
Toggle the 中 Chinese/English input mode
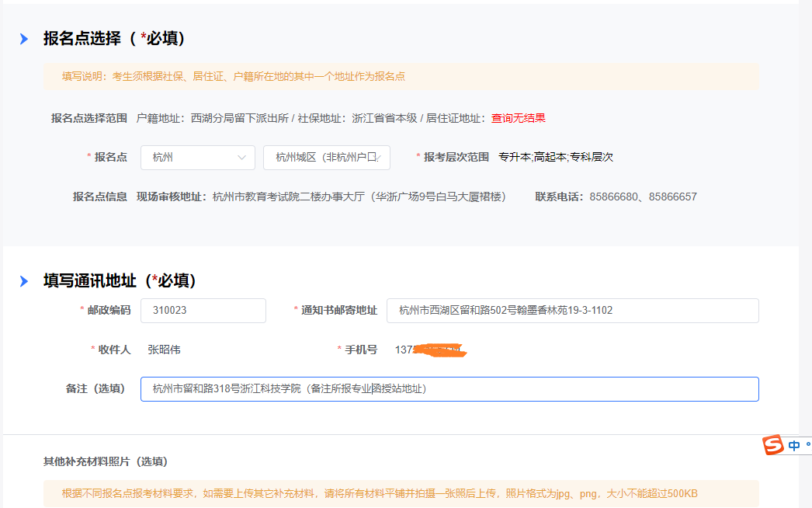(x=793, y=446)
